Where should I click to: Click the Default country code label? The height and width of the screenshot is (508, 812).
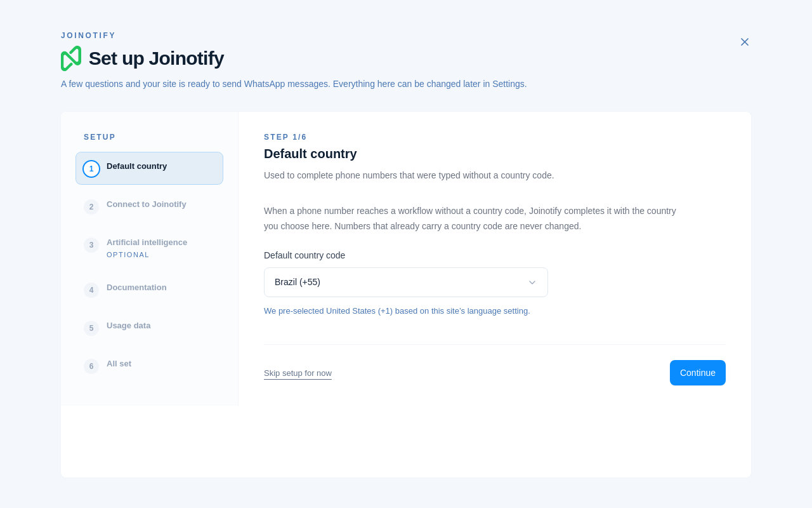304,255
